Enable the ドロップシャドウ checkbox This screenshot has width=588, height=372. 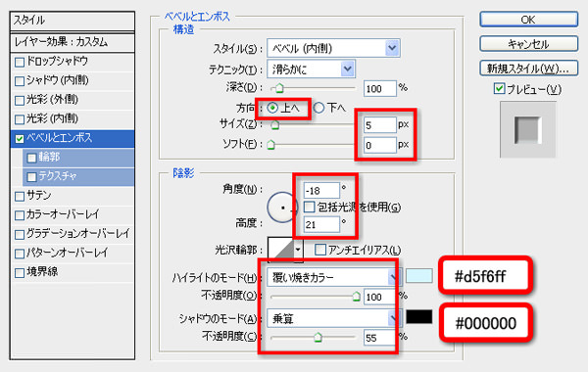pos(20,62)
